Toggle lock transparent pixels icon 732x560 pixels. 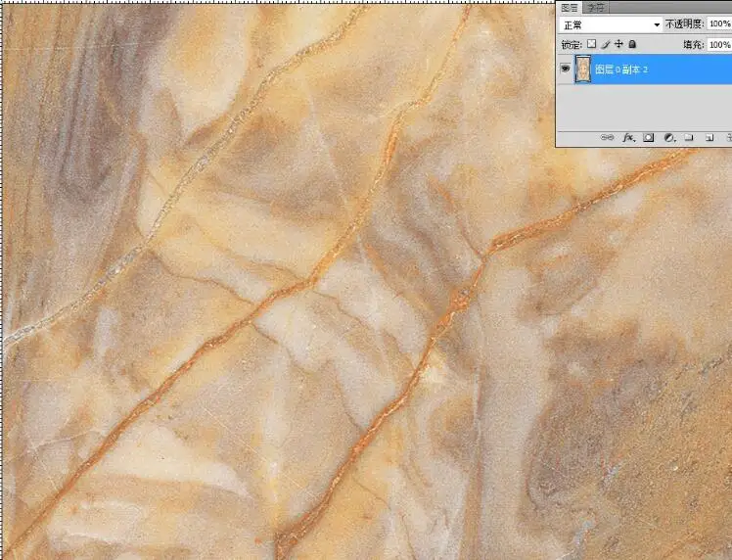tap(591, 44)
